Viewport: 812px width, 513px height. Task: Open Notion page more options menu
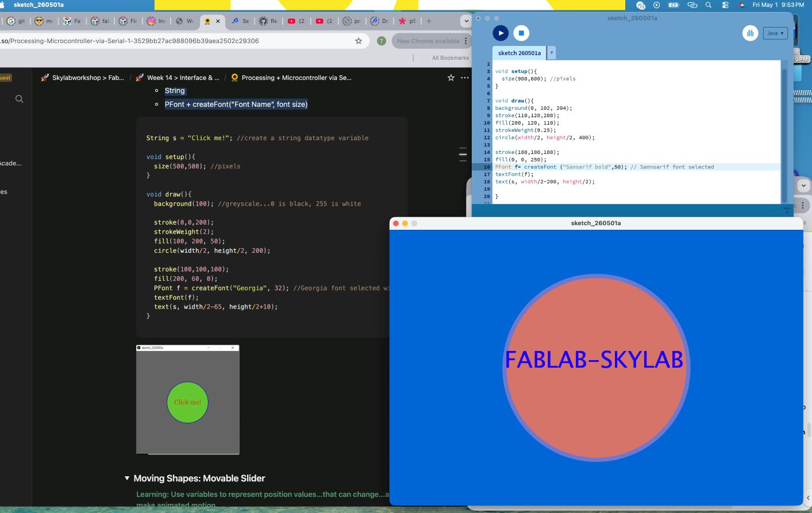point(465,78)
